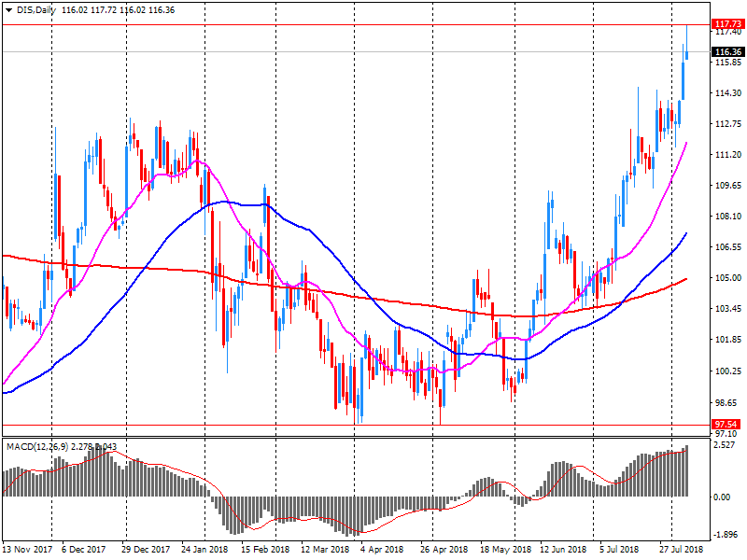Select the lower red horizontal support line
The width and height of the screenshot is (747, 560).
(357, 425)
